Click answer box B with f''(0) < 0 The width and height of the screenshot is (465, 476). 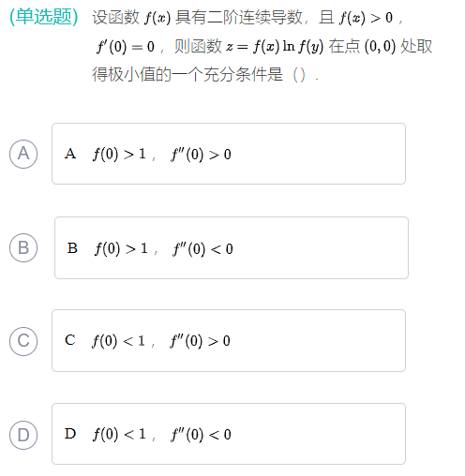(x=232, y=247)
